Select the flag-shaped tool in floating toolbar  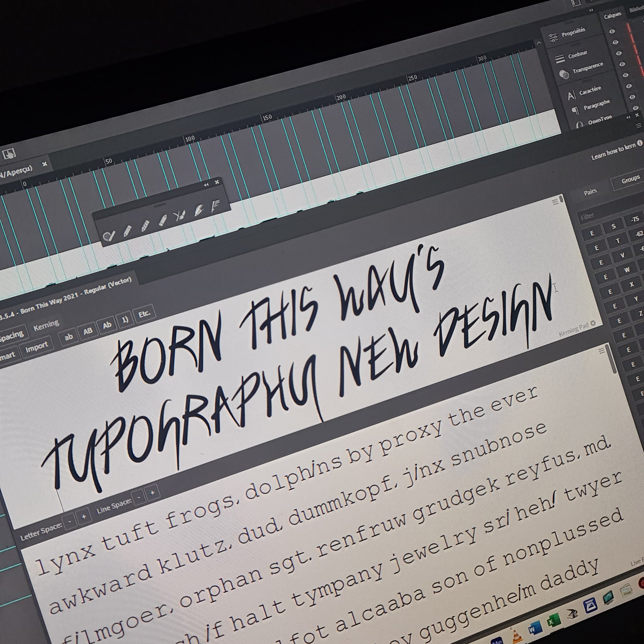click(215, 206)
